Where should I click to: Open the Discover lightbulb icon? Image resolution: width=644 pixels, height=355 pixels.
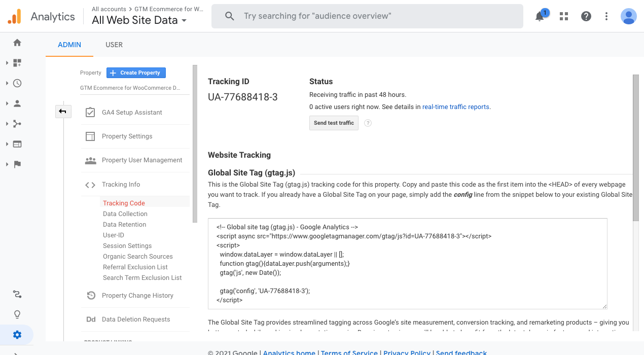(17, 314)
